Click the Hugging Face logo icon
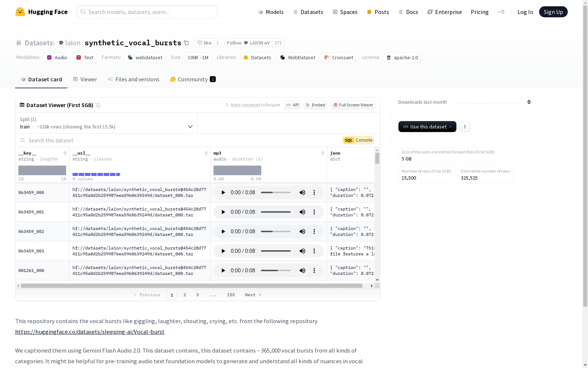Screen dimensions: 588x368 click(20, 12)
